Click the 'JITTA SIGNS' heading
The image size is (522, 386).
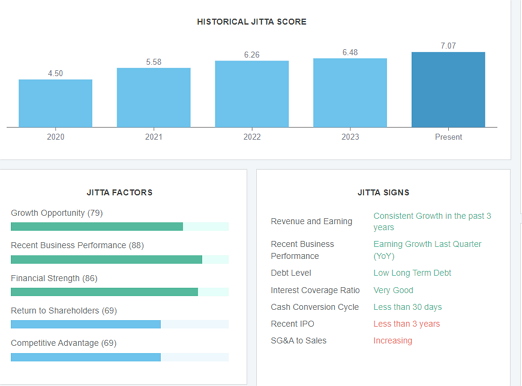383,192
